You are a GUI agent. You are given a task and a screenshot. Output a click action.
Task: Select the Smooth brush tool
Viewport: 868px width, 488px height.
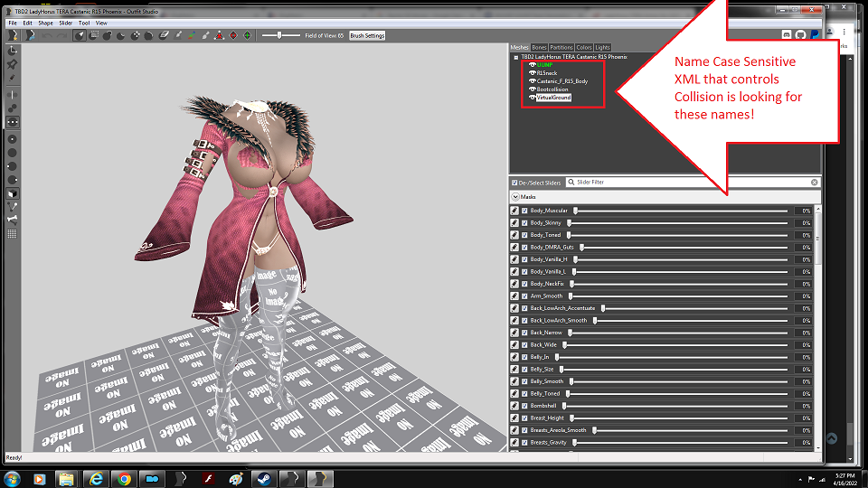149,35
